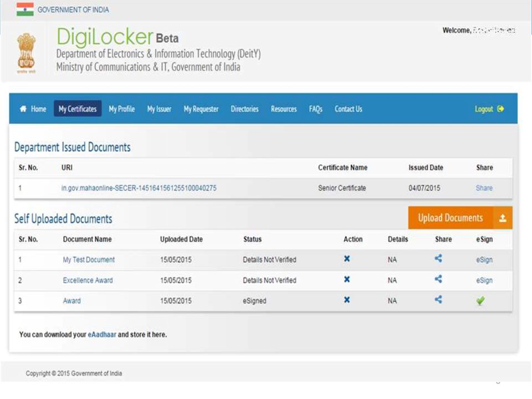Click the Welcome user name text

click(x=479, y=30)
